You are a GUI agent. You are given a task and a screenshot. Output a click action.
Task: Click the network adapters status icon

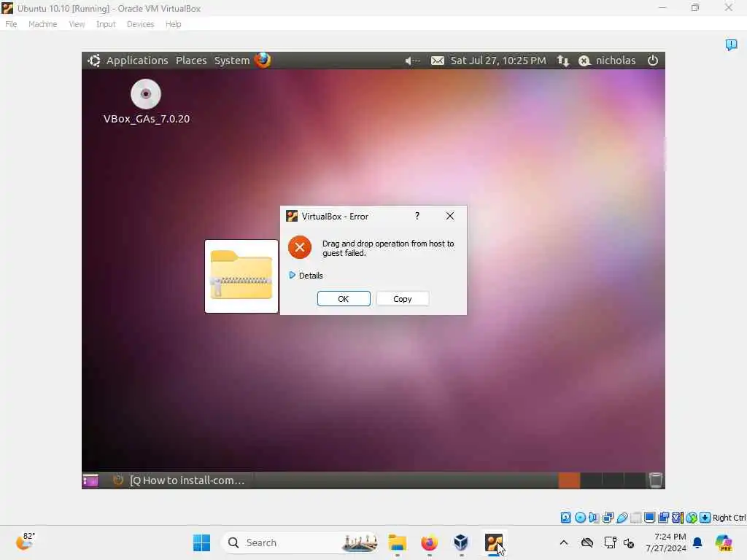(x=608, y=517)
